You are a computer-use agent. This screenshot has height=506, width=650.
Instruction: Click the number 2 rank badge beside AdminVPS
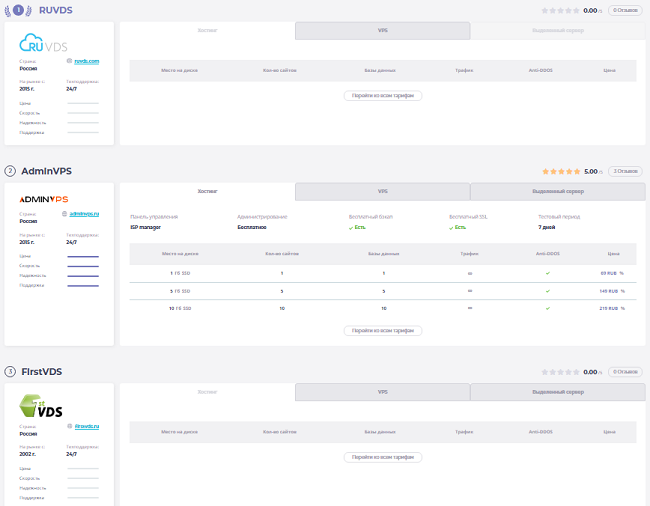(10, 171)
